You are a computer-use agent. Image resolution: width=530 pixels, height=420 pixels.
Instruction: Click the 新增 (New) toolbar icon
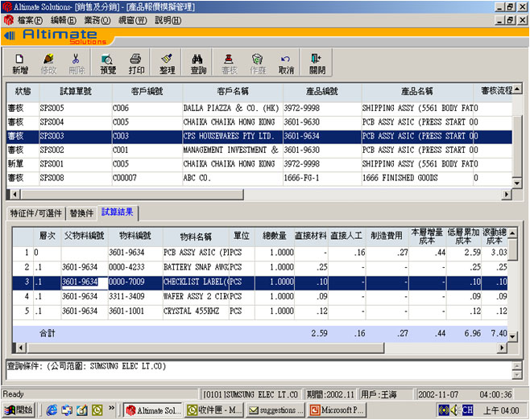(x=20, y=64)
